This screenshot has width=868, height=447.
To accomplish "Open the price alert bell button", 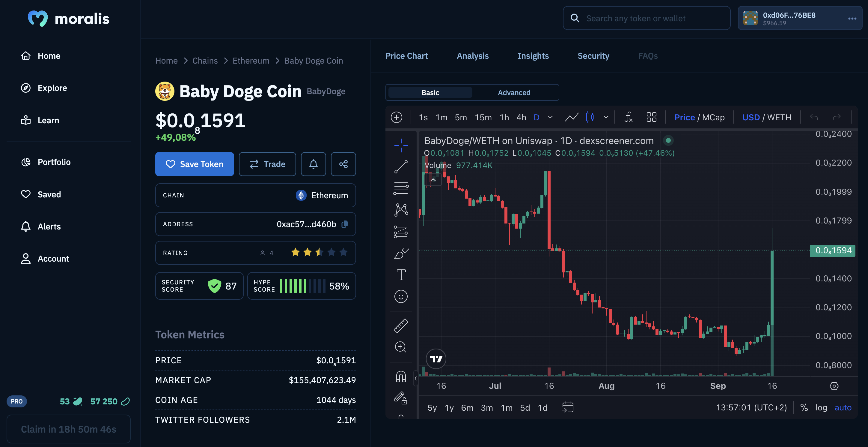I will (x=314, y=164).
